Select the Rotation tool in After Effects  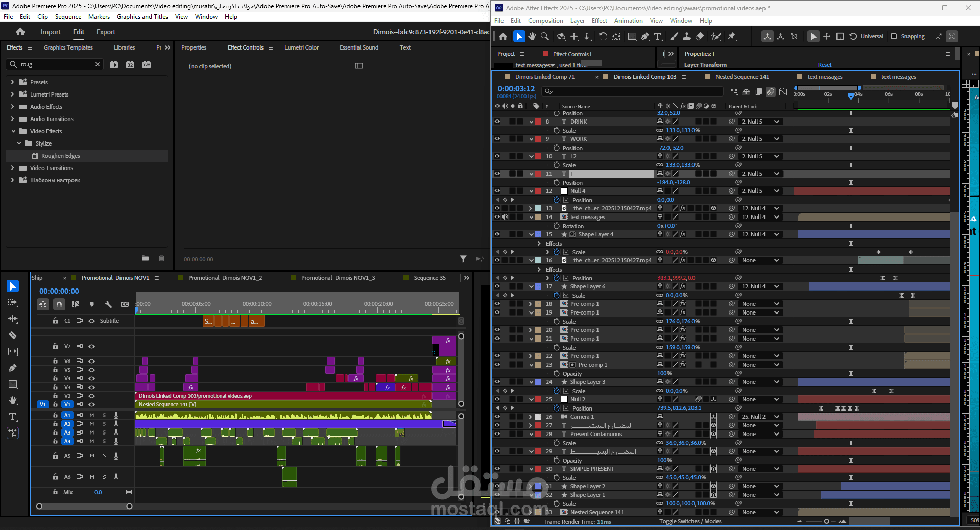pyautogui.click(x=603, y=36)
